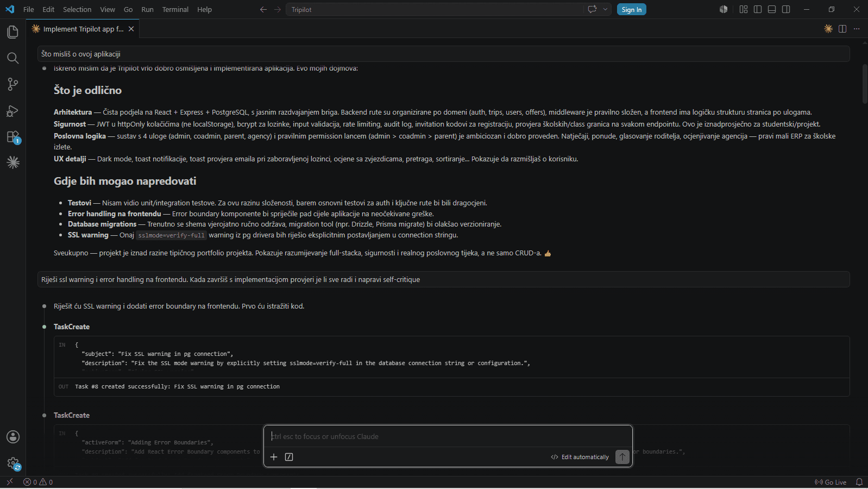Open the Explorer view in the activity bar

(x=12, y=32)
